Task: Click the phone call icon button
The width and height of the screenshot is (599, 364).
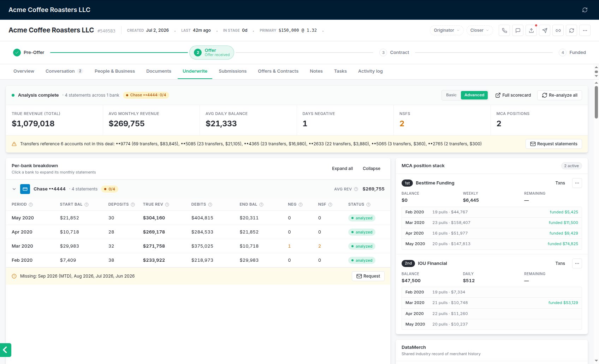Action: click(504, 30)
